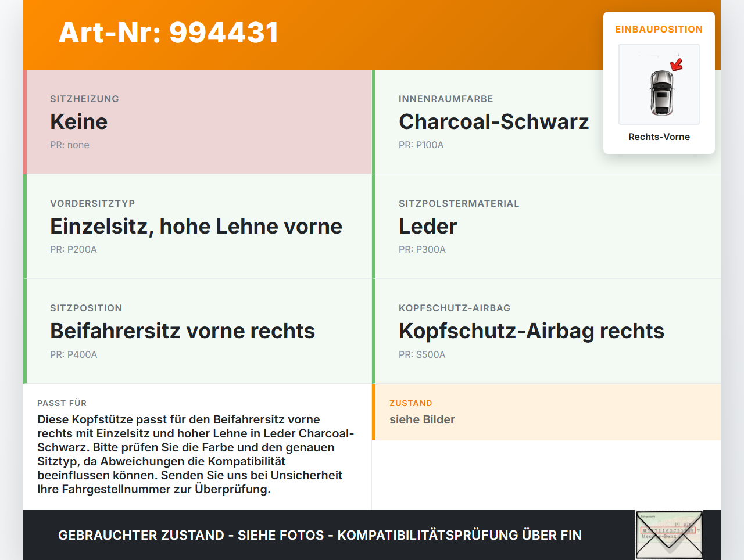This screenshot has height=560, width=744.
Task: Click the EINBAUPOSITION label
Action: tap(659, 29)
